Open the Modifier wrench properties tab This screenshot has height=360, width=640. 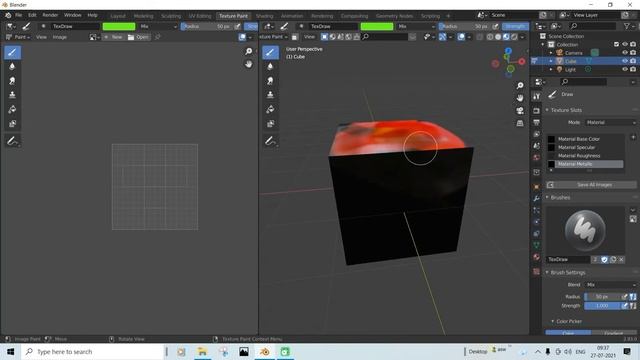(x=536, y=198)
